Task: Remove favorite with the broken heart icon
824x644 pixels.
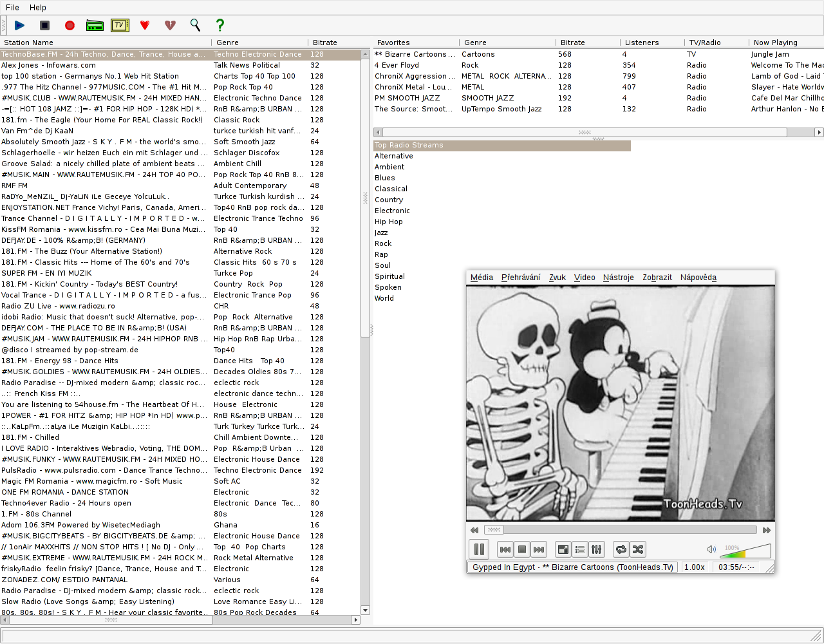Action: pyautogui.click(x=170, y=25)
